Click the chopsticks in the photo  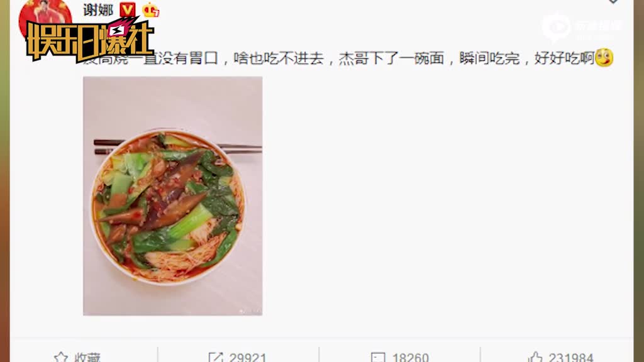click(x=177, y=147)
